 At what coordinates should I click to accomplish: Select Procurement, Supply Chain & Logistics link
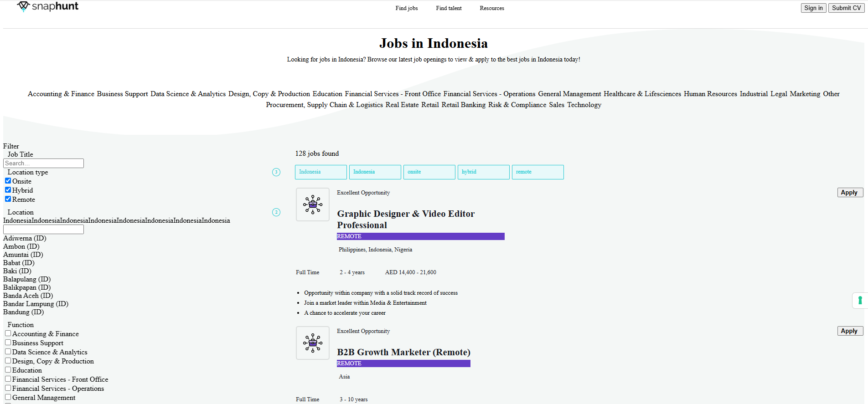point(325,105)
